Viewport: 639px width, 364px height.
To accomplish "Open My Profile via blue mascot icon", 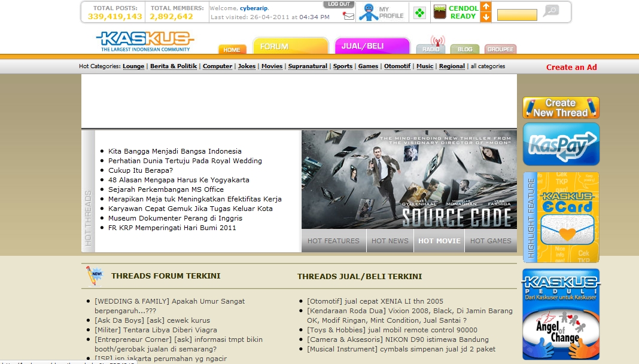I will (368, 13).
